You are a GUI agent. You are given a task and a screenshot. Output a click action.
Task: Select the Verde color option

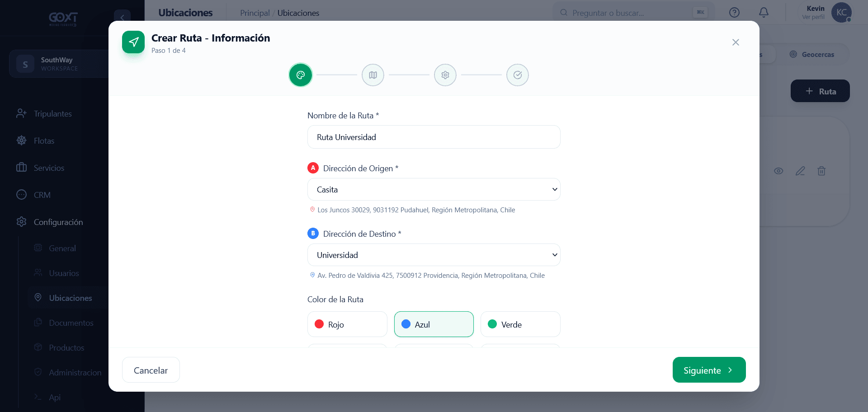pos(520,324)
